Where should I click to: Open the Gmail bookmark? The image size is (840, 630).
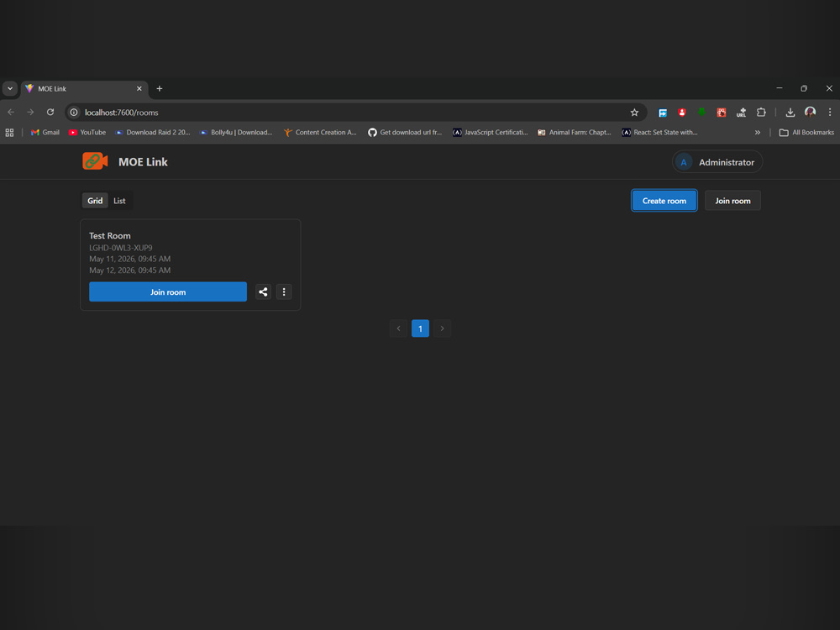(x=45, y=133)
